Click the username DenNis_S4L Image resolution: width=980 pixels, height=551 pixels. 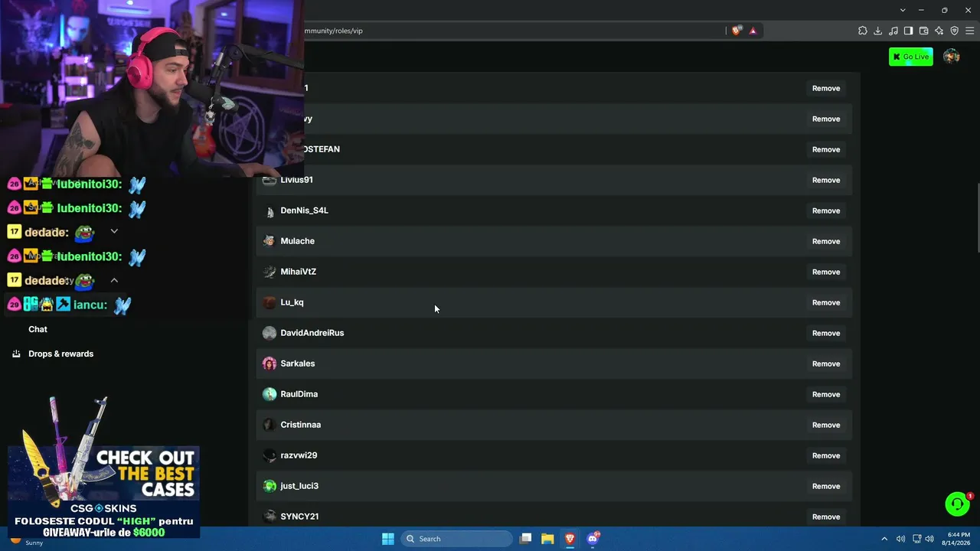click(304, 210)
